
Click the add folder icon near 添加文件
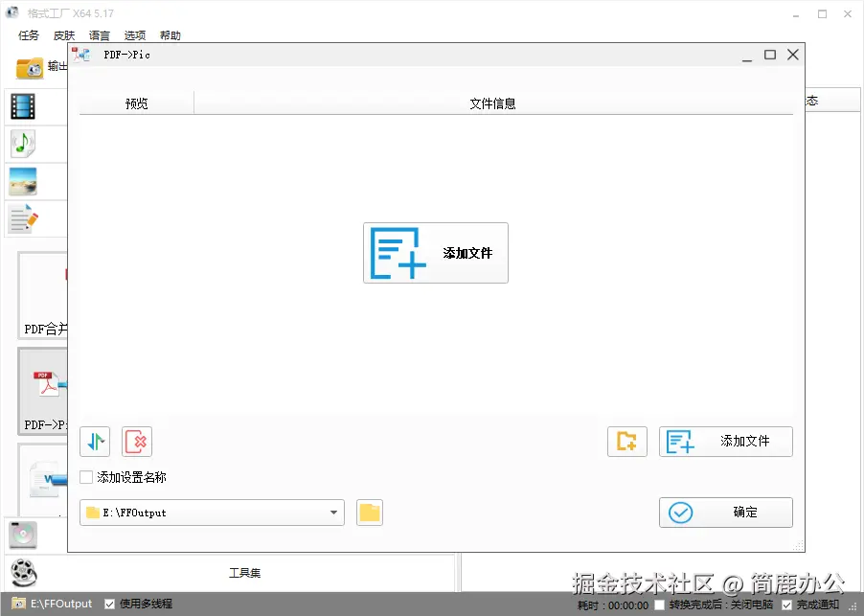pos(626,442)
